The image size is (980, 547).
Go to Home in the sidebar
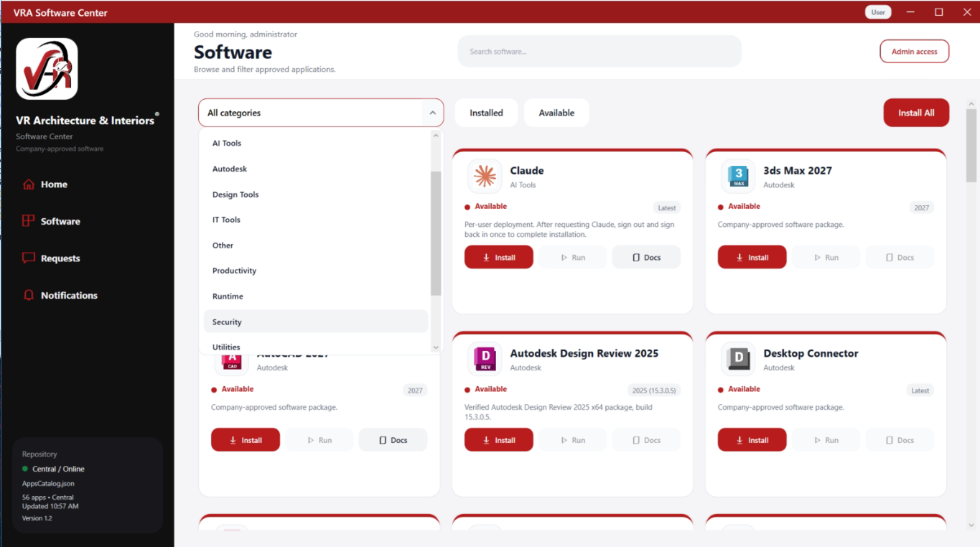click(45, 184)
